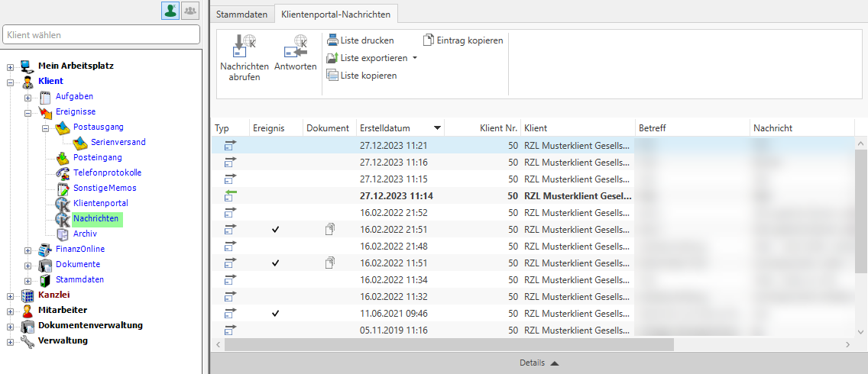The height and width of the screenshot is (374, 868).
Task: Toggle Ereignis checkmark in 11.06.2021 09:46 row
Action: [276, 313]
